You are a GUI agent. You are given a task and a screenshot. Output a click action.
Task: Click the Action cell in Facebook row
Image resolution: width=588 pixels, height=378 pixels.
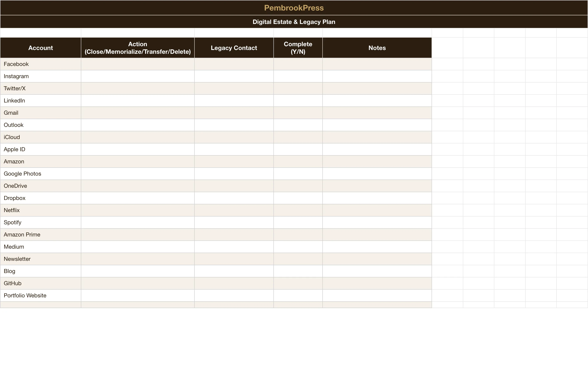click(x=138, y=64)
